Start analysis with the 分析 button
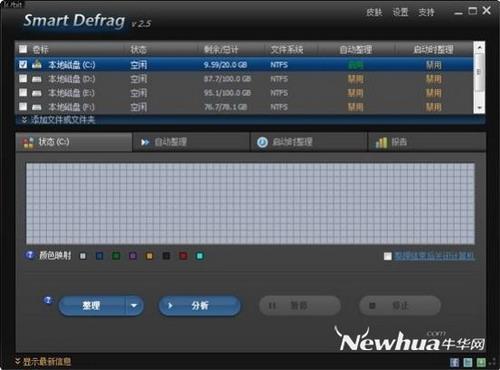Viewport: 500px width, 370px height. [200, 306]
